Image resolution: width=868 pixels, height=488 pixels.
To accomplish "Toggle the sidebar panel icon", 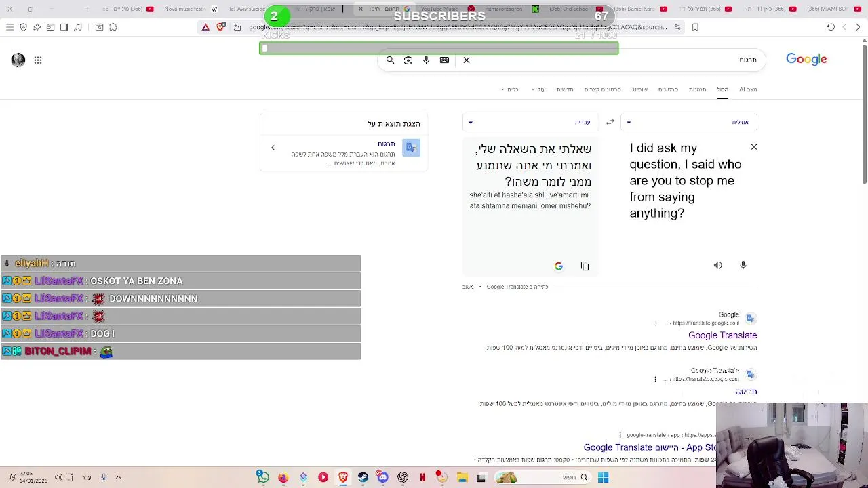I will [x=64, y=27].
